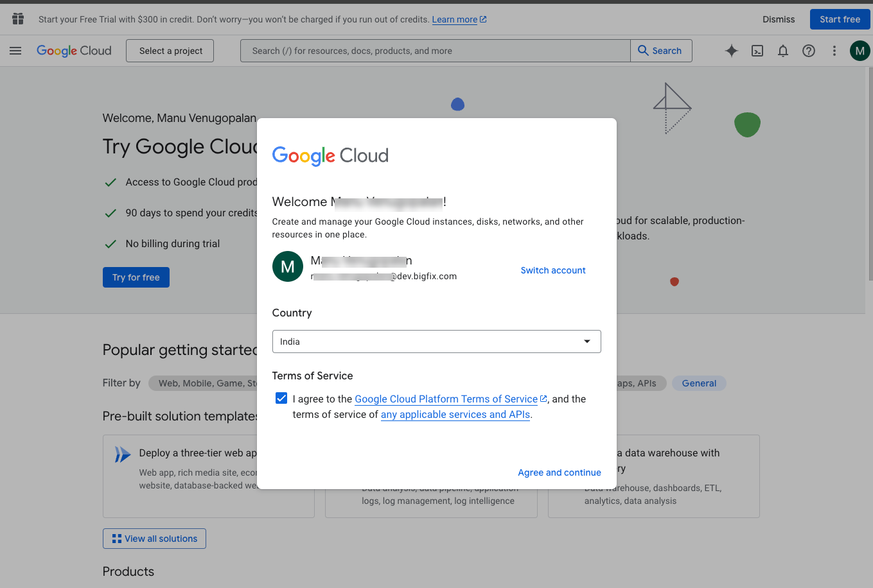Click the account avatar in header
The height and width of the screenshot is (588, 873).
pyautogui.click(x=860, y=51)
